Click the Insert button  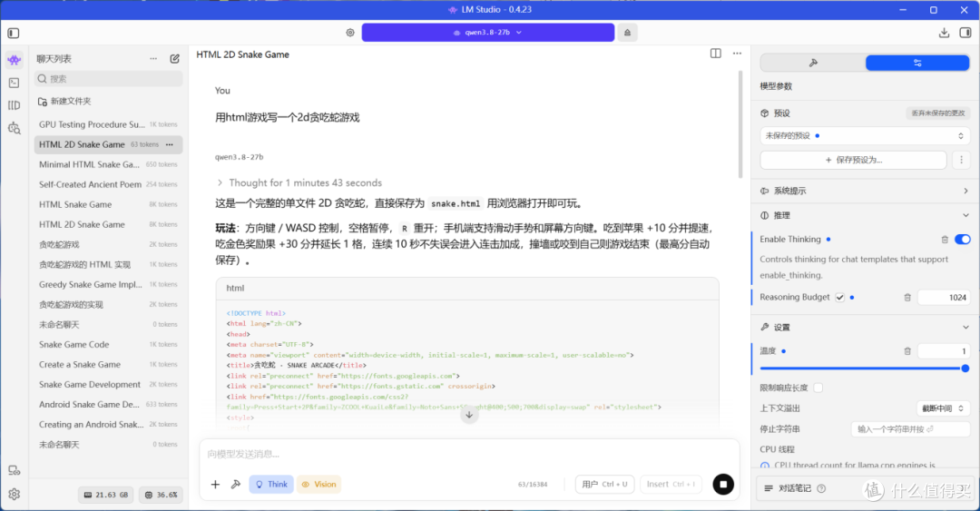pyautogui.click(x=671, y=484)
